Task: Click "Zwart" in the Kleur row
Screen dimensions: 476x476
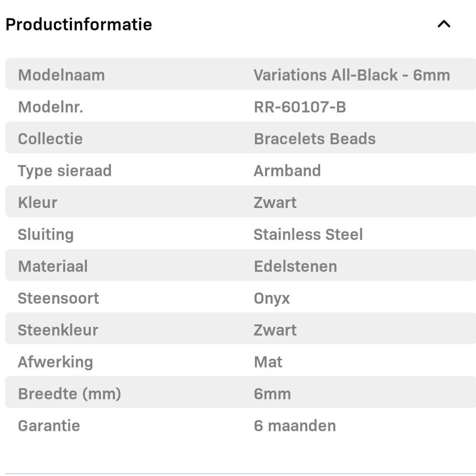Action: [x=275, y=202]
